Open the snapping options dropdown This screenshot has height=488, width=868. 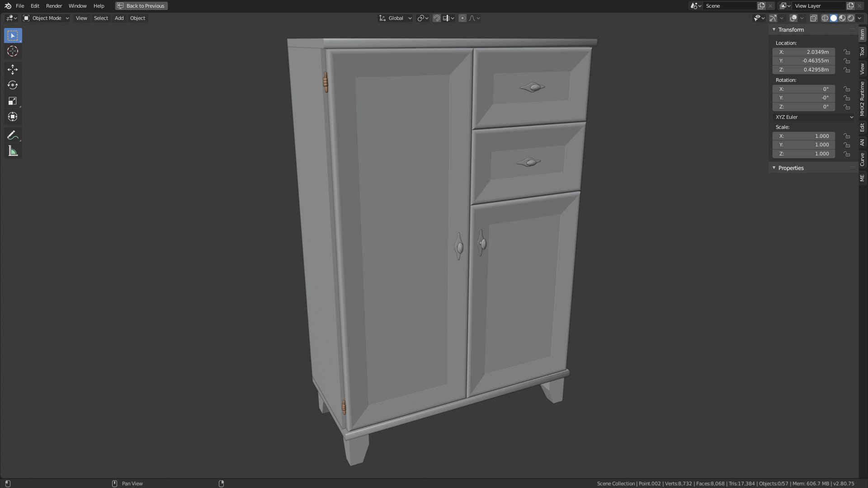pyautogui.click(x=449, y=18)
